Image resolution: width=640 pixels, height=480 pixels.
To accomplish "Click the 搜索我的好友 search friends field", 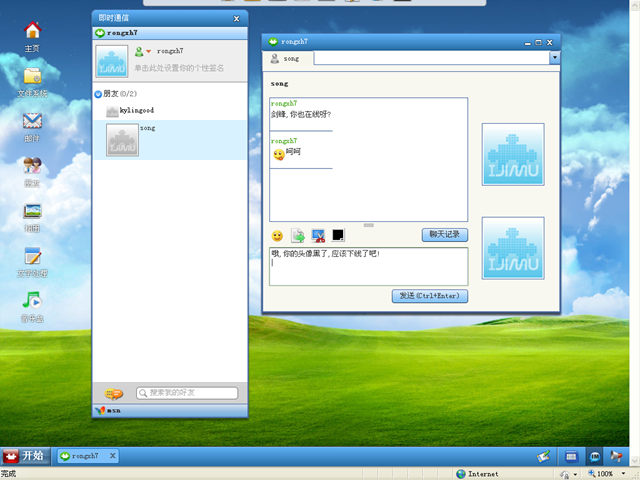I will coord(187,393).
